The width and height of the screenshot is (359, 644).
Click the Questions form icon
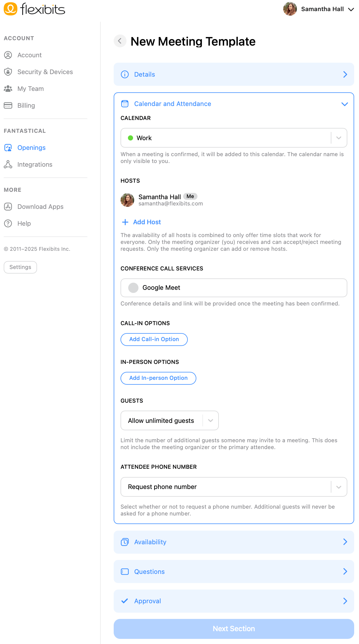coord(125,572)
